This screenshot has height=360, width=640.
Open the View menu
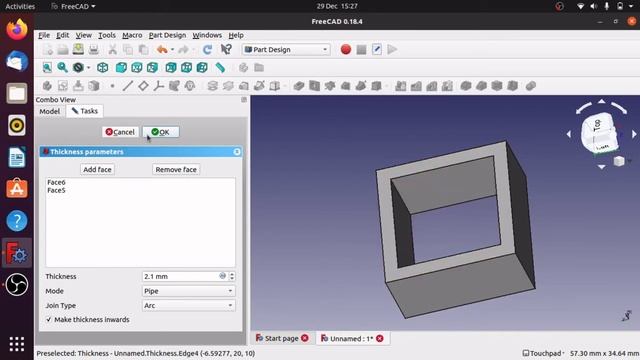(x=83, y=35)
